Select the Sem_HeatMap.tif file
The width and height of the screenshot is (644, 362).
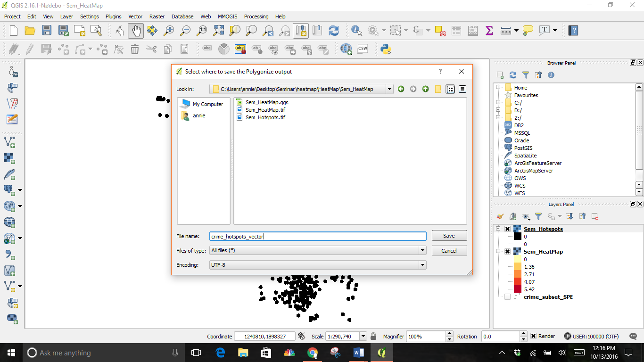click(265, 110)
